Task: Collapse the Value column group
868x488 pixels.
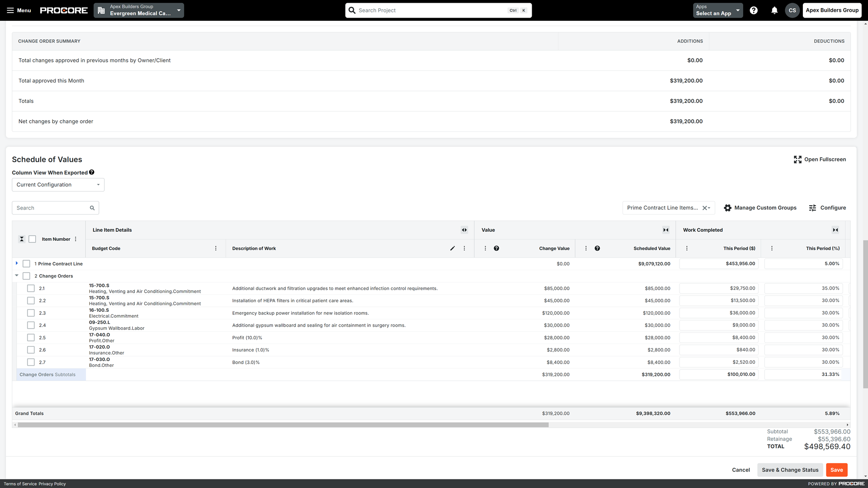Action: 666,230
